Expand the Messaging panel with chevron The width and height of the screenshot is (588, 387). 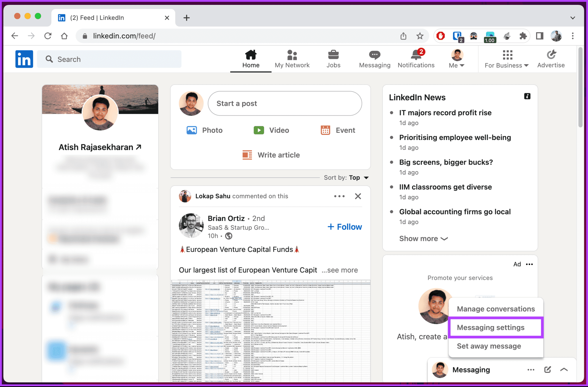[x=564, y=370]
